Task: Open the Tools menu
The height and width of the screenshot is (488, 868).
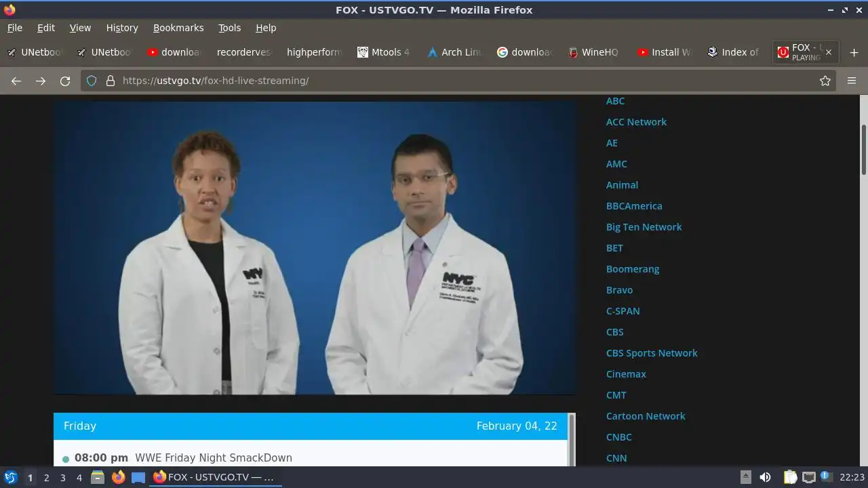Action: click(229, 28)
